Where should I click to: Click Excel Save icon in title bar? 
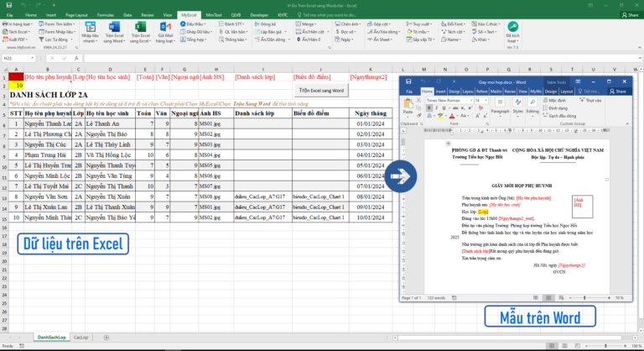(9, 5)
